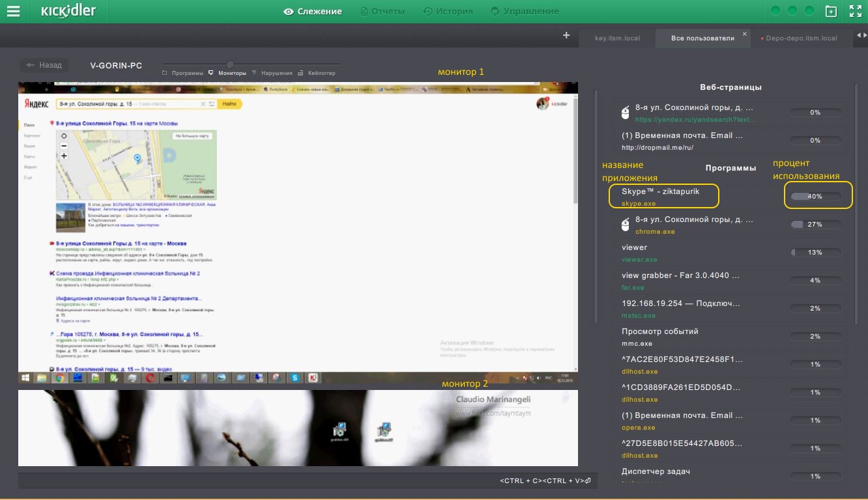Click the 'Веб-страницы' section header

731,87
